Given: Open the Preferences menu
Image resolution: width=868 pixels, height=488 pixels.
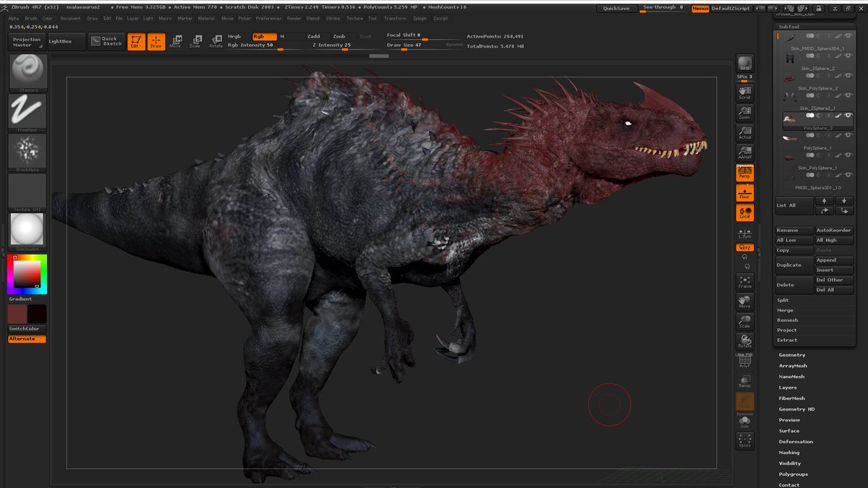Looking at the screenshot, I should [268, 18].
